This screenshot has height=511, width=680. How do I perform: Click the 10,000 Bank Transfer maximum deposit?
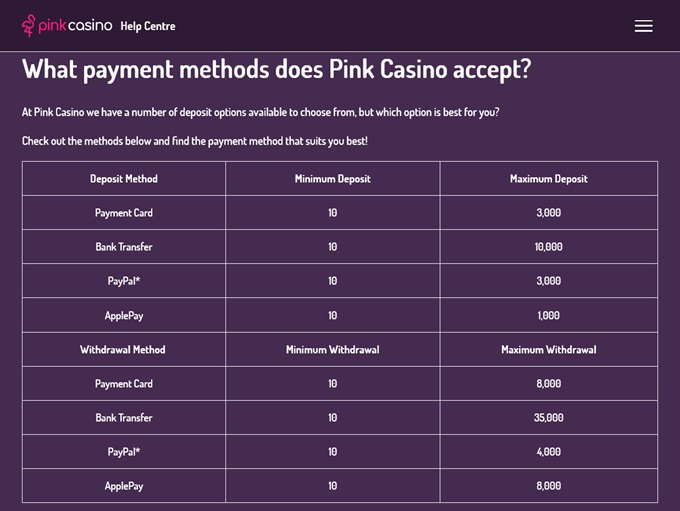[548, 247]
